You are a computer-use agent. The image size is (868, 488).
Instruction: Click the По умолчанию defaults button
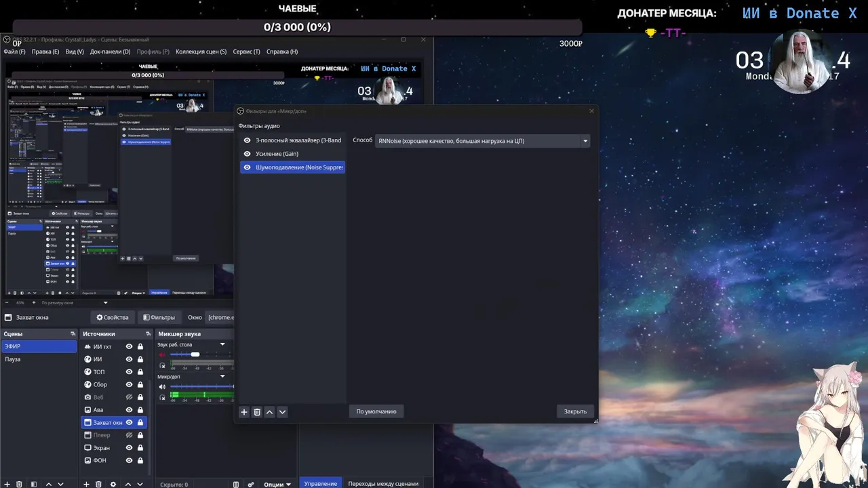point(376,411)
